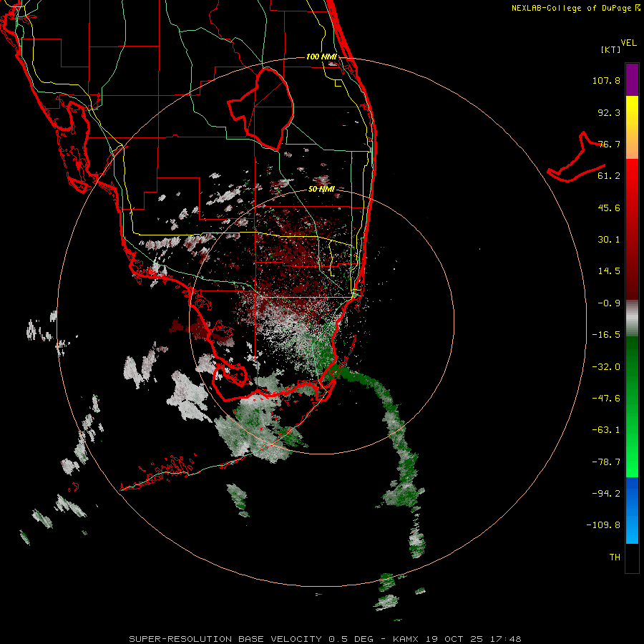Click the 45.6 velocity scale value

pos(609,208)
